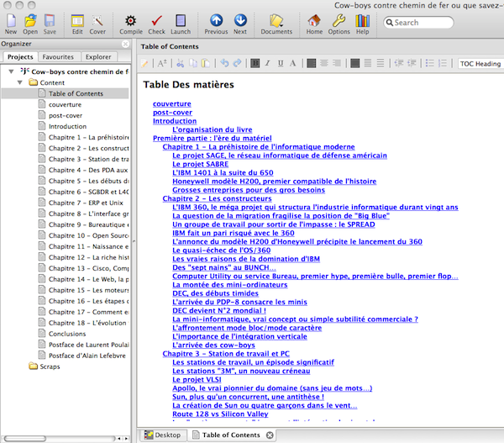
Task: Switch to the Explorer tab
Action: 98,57
